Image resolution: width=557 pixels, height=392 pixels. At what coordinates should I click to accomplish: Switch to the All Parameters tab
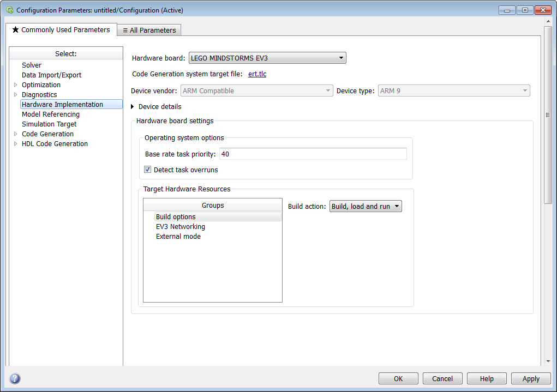tap(149, 31)
